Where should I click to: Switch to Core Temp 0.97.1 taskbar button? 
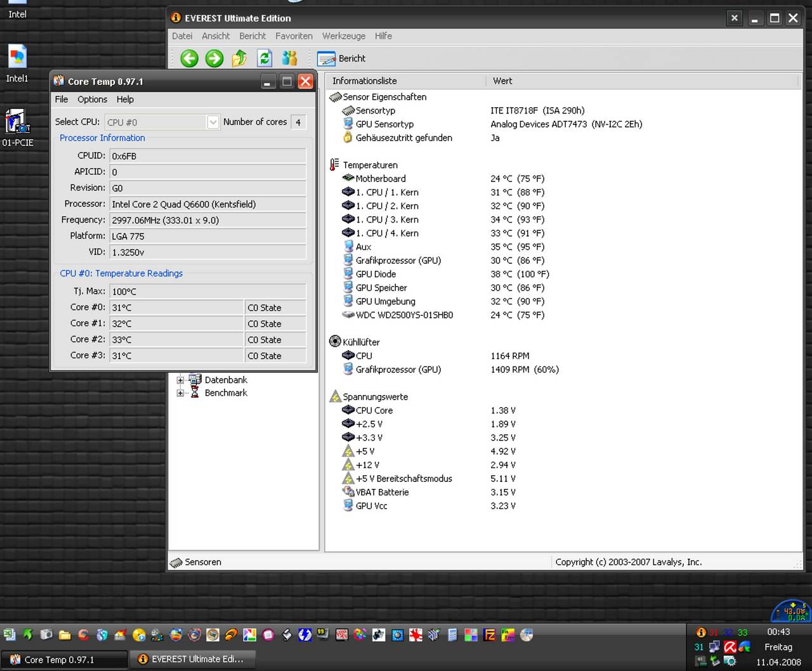click(65, 660)
